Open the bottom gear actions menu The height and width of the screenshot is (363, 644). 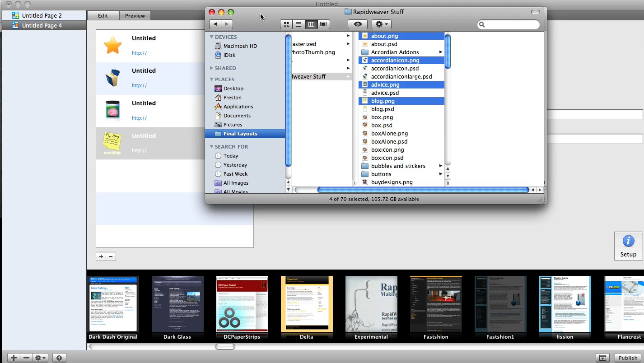(x=40, y=358)
